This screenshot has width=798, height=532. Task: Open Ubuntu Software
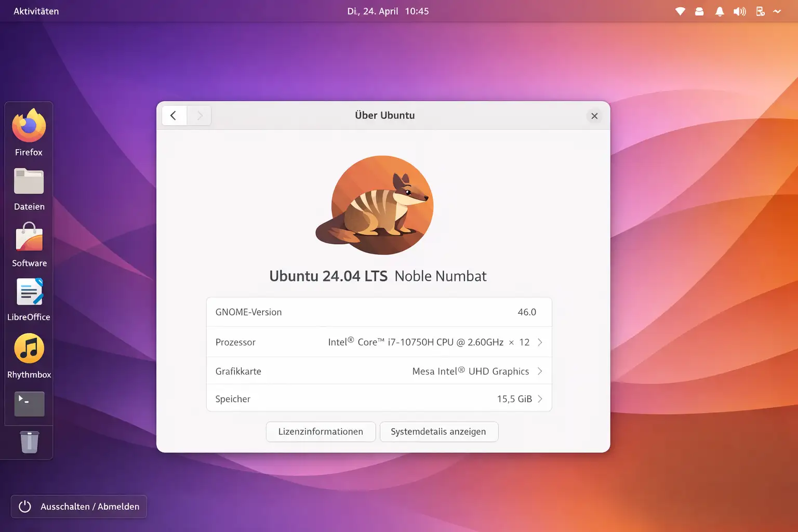coord(29,237)
